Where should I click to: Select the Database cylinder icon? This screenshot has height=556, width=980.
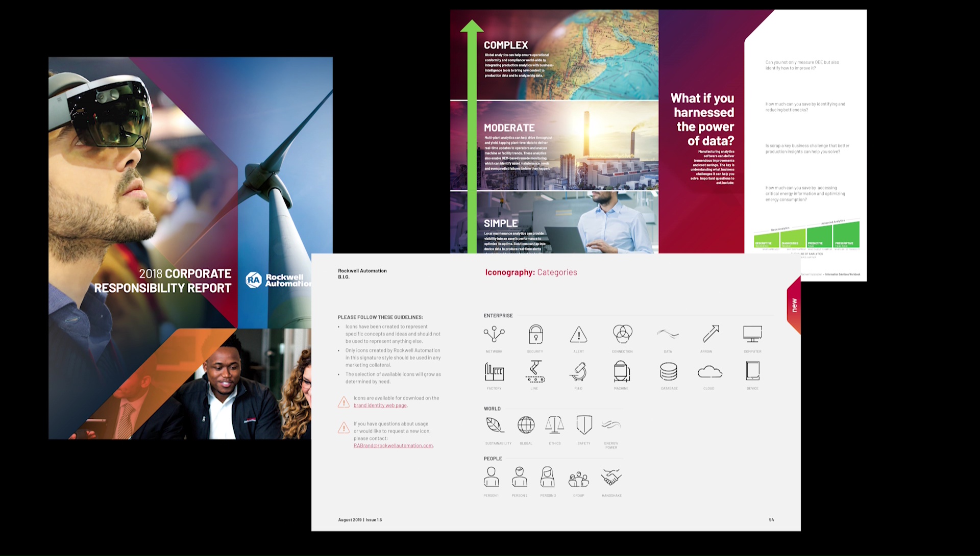[669, 372]
